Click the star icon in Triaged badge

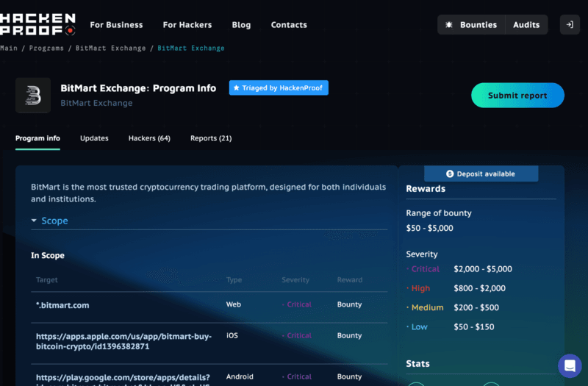pos(236,87)
